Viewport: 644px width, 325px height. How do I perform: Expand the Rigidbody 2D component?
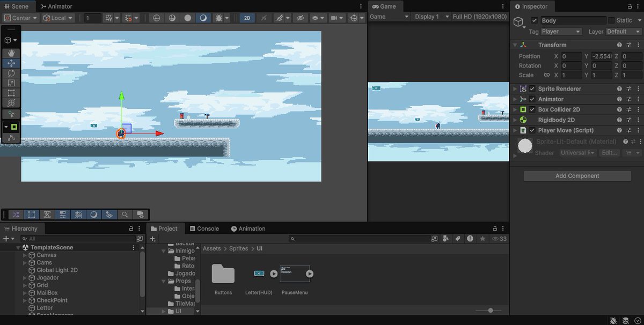[x=516, y=120]
